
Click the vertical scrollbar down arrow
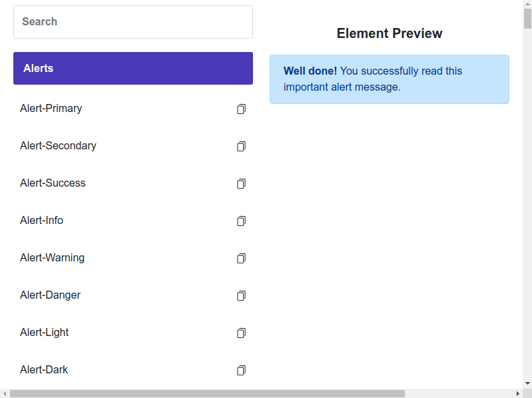[x=527, y=384]
